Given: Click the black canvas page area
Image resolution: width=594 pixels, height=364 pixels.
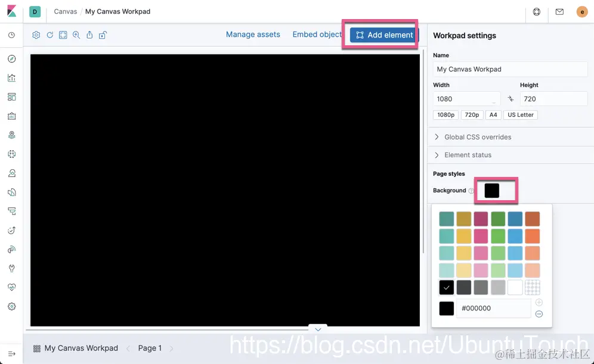Looking at the screenshot, I should click(x=225, y=190).
